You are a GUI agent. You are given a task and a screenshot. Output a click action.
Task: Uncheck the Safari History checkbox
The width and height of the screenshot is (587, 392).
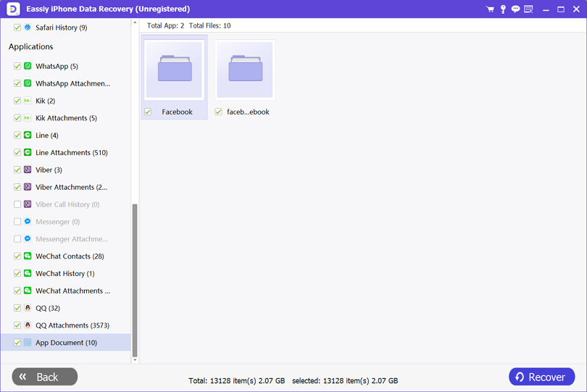point(17,28)
